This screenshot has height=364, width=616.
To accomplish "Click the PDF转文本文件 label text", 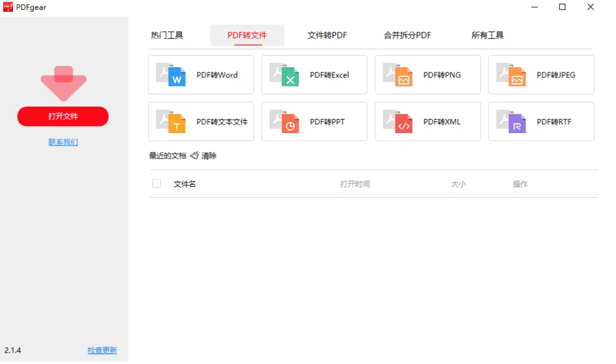I will point(222,122).
